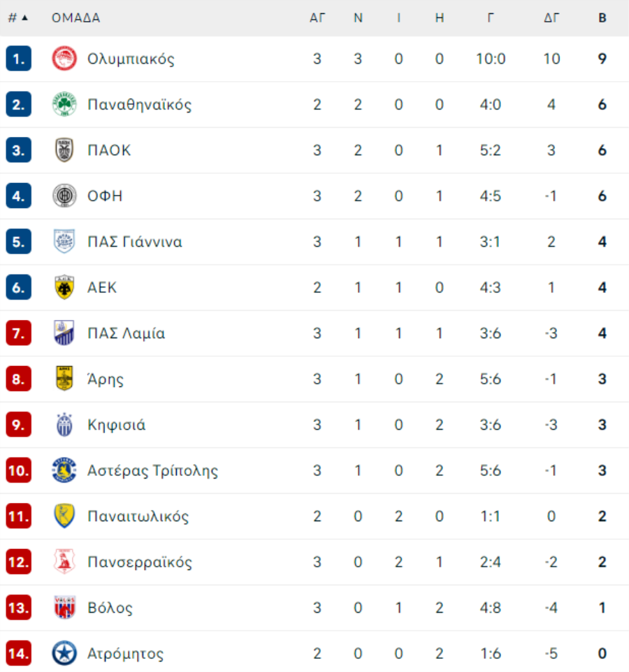Click the ΟΦΗ club badge
This screenshot has width=629, height=672.
(64, 196)
